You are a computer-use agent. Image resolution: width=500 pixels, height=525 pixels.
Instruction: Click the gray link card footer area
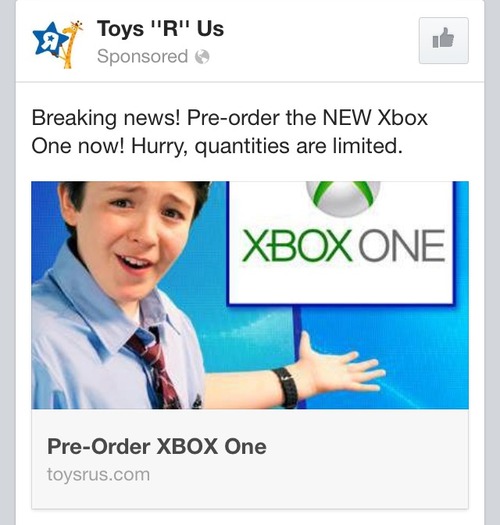[x=250, y=459]
